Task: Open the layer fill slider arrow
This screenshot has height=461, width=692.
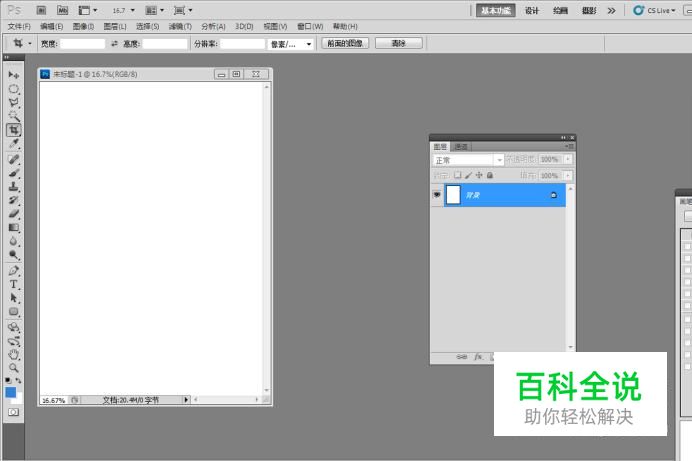Action: pyautogui.click(x=568, y=176)
